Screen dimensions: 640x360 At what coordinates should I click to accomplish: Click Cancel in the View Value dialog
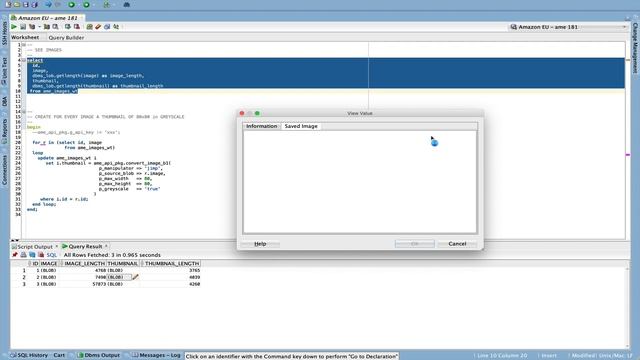click(x=457, y=244)
